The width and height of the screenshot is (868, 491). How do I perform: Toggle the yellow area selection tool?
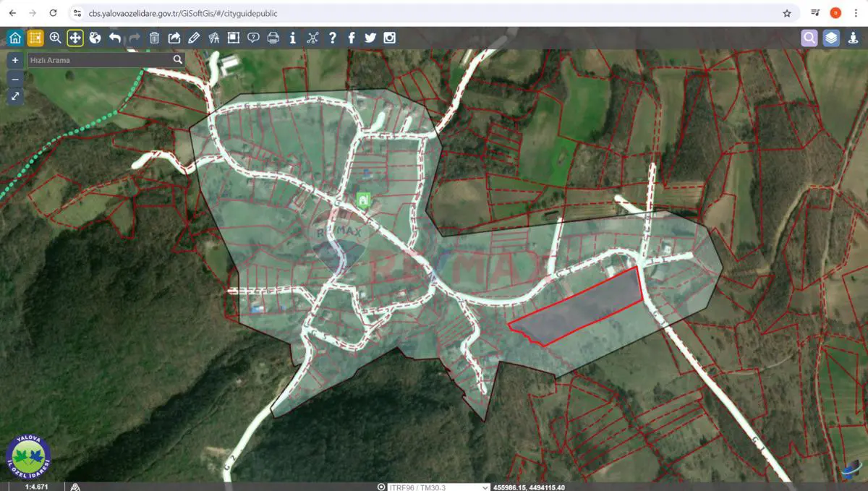pyautogui.click(x=35, y=38)
